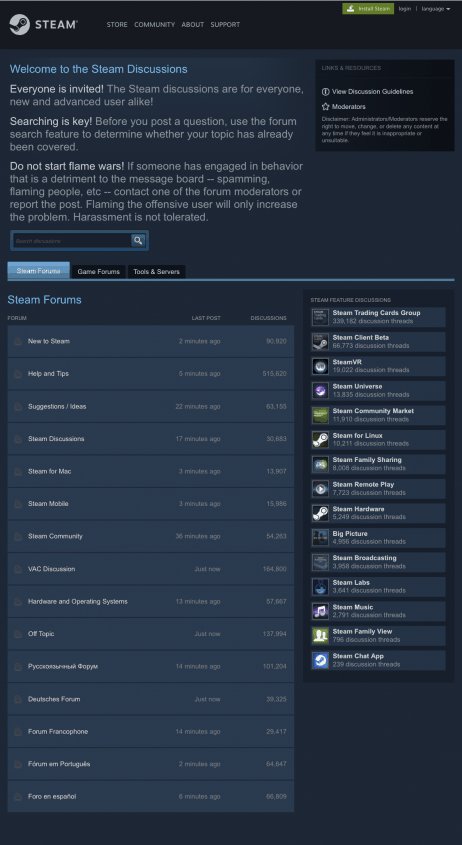Click the Steam Universe purple icon
Viewport: 462px width, 845px height.
click(320, 390)
